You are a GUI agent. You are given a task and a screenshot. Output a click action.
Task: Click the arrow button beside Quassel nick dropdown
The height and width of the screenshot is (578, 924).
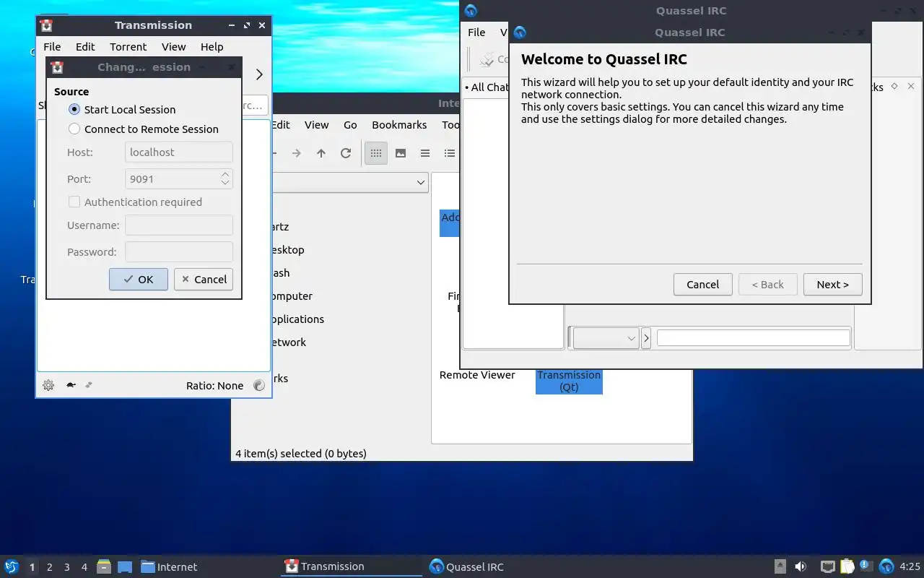pos(646,338)
